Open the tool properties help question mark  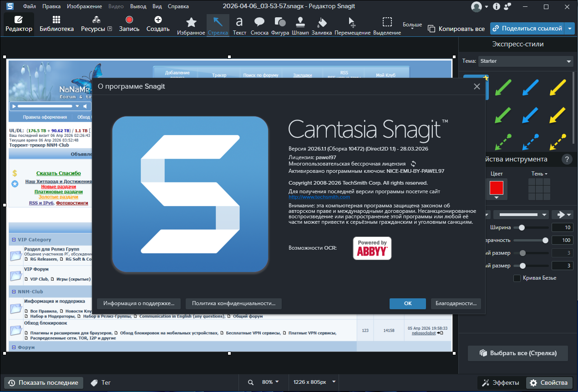point(567,159)
